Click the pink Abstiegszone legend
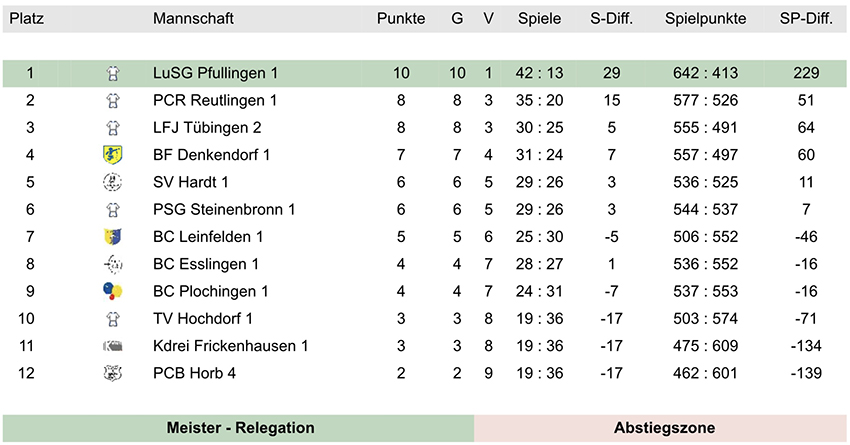 click(x=661, y=428)
